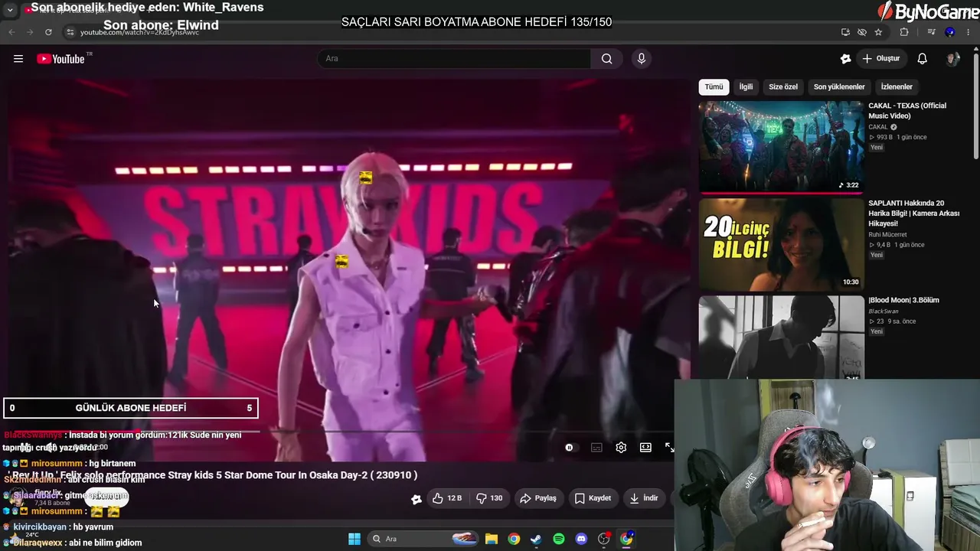980x551 pixels.
Task: Enter fullscreen on the video player
Action: (669, 448)
